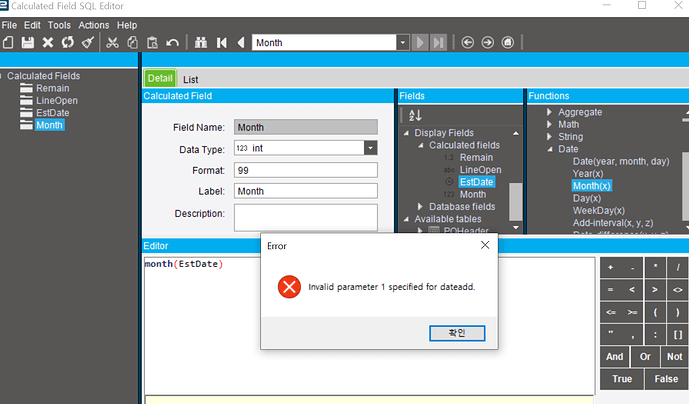Click the Label input field

coord(305,191)
